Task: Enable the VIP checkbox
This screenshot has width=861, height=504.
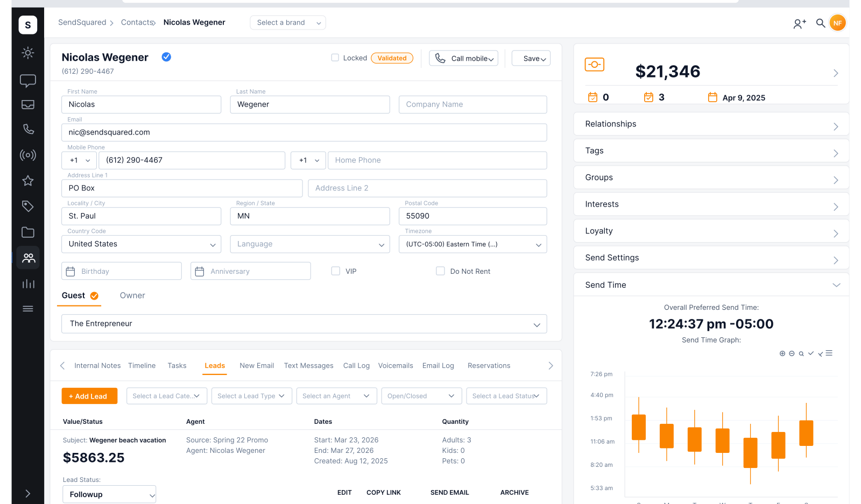Action: pos(336,271)
